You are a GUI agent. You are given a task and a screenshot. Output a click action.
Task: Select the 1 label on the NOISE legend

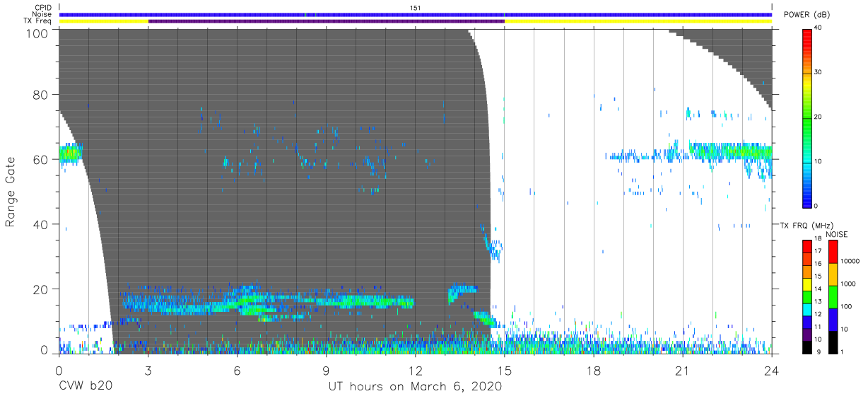click(843, 351)
